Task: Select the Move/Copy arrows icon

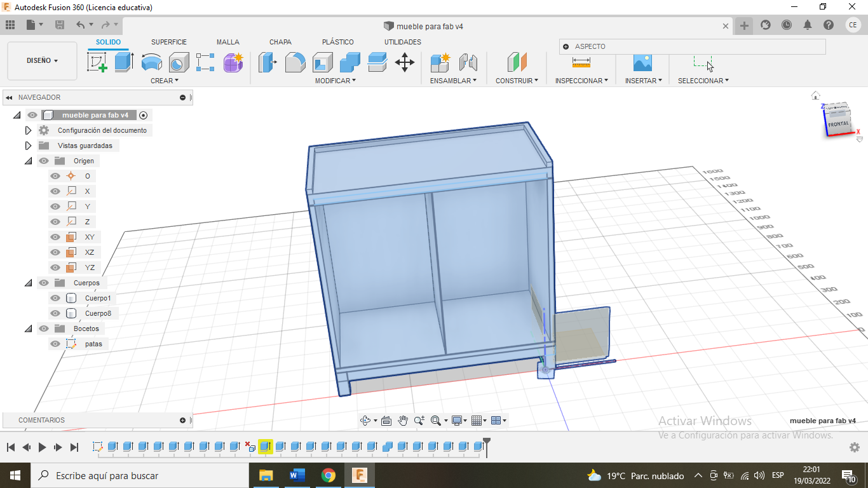Action: [405, 62]
